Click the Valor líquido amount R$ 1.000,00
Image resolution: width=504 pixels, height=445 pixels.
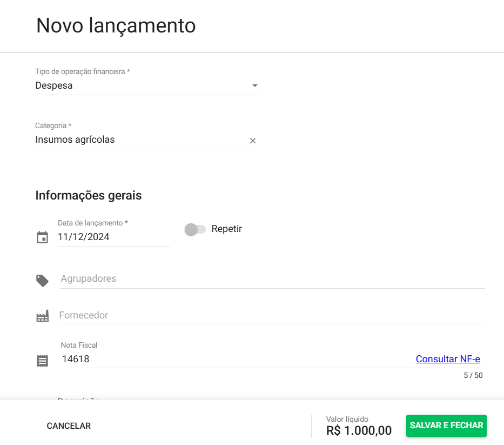click(359, 430)
